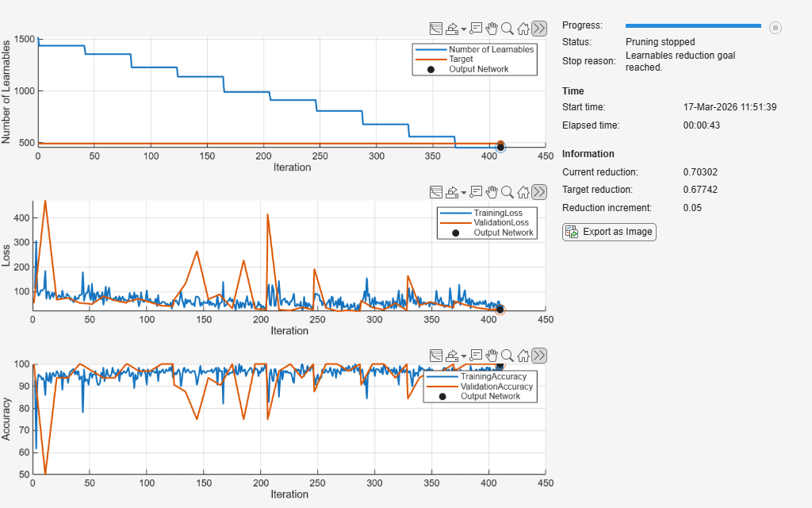Click the 'Time' section heading

coord(573,90)
